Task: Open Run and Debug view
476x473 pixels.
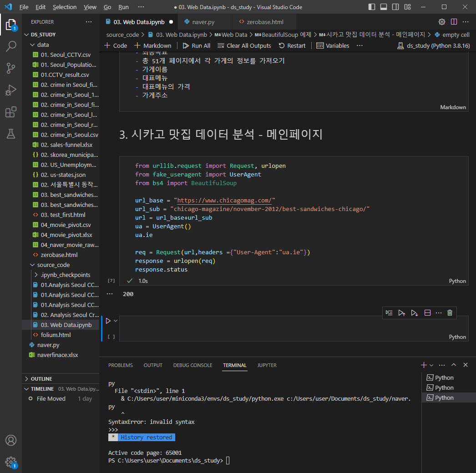Action: (x=11, y=90)
